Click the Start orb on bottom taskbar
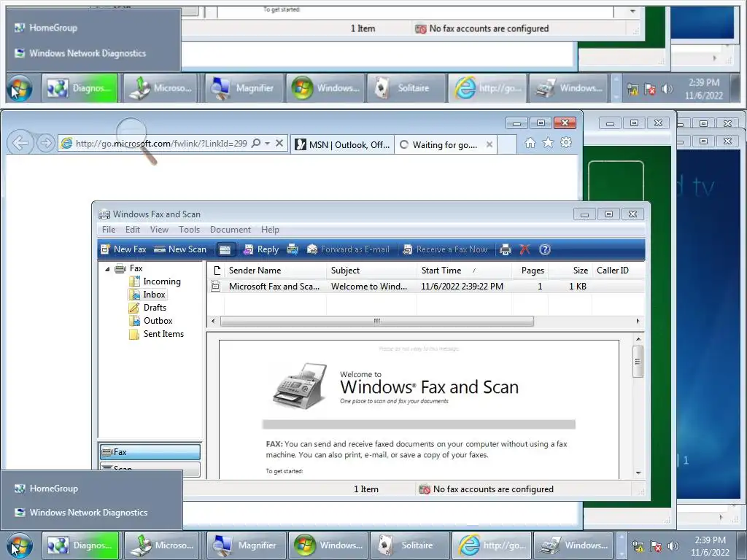This screenshot has height=560, width=747. point(20,545)
